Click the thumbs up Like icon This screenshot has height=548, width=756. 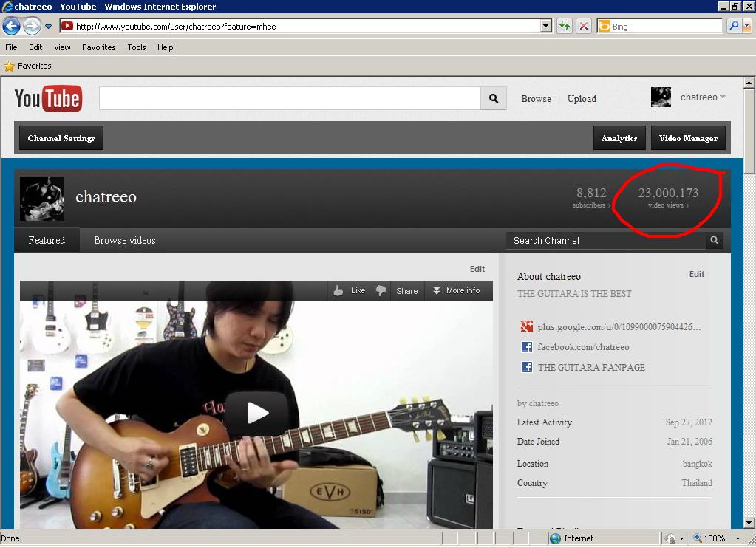(x=338, y=290)
